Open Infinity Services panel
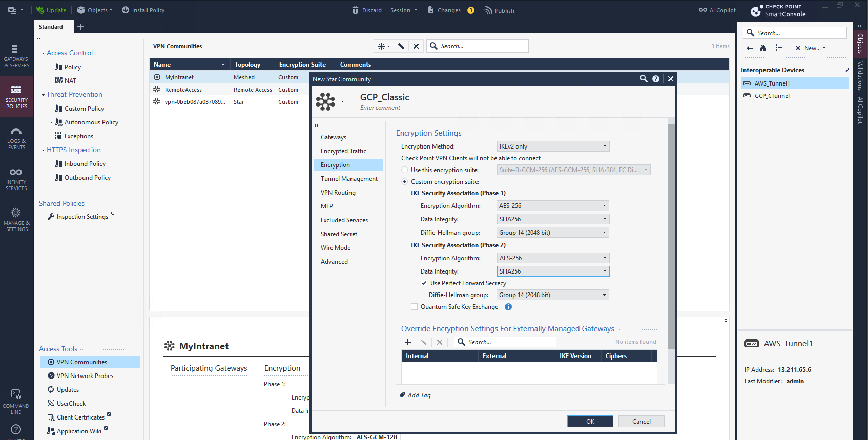The height and width of the screenshot is (440, 868). tap(16, 179)
